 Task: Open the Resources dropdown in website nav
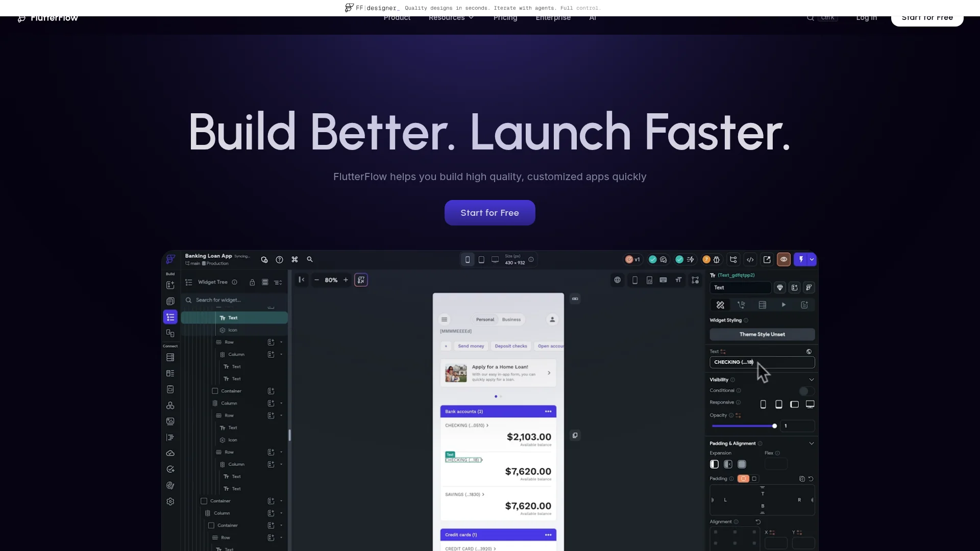451,18
